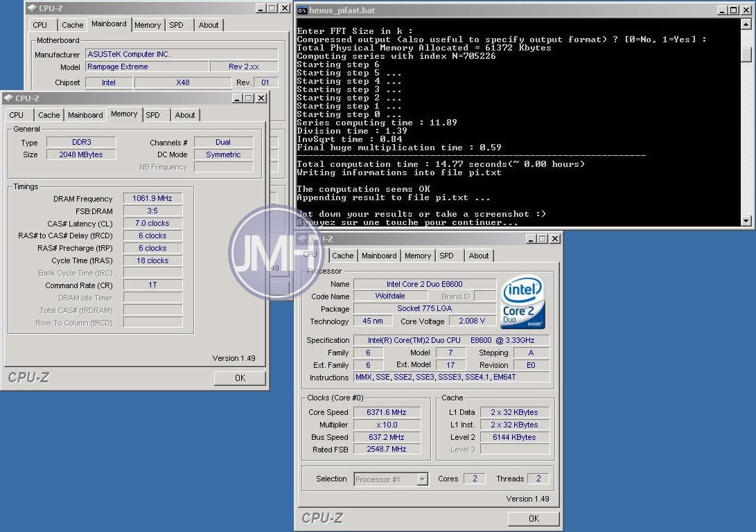The width and height of the screenshot is (756, 532).
Task: Click the hexus_pifast.bat console title icon
Action: (x=302, y=10)
